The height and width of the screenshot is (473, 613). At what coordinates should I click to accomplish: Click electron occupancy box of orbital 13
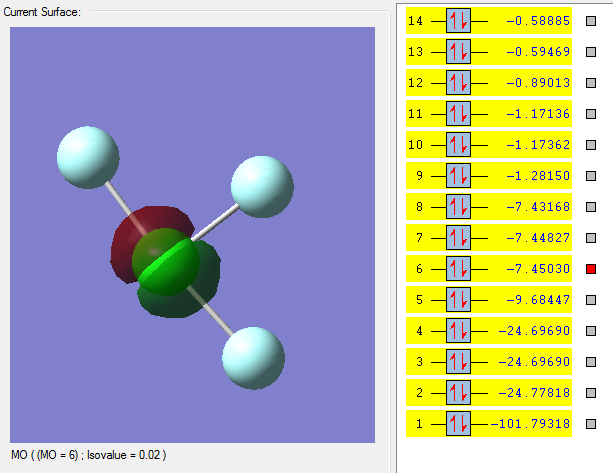click(458, 52)
